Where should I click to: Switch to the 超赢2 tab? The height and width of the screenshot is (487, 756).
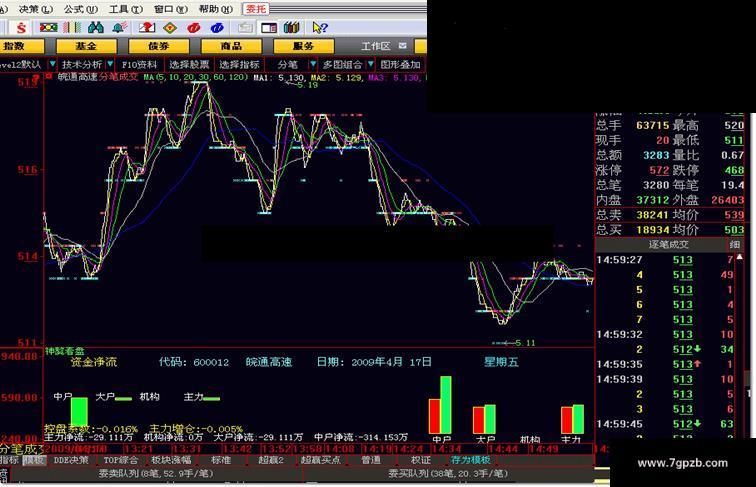point(271,460)
